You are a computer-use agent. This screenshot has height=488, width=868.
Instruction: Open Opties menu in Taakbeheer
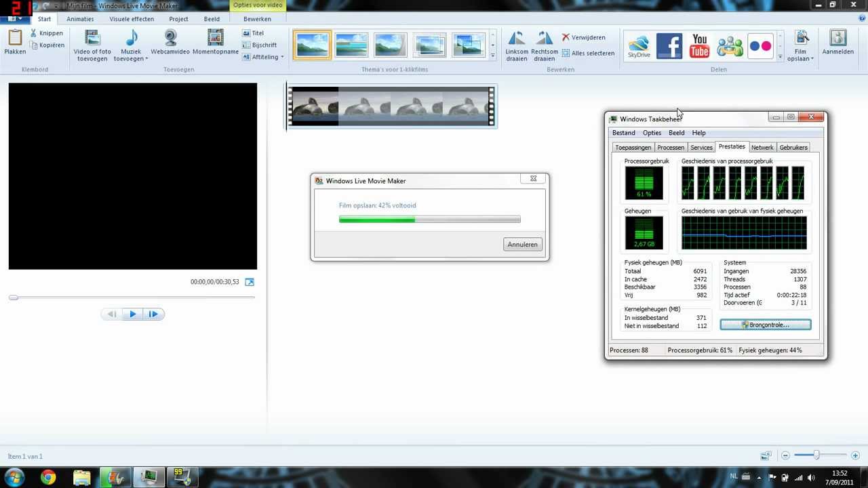click(x=652, y=133)
